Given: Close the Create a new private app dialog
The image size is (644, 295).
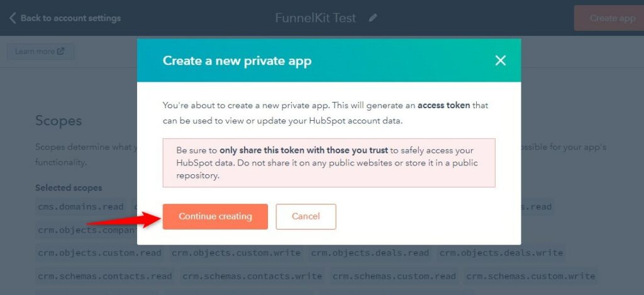Looking at the screenshot, I should coord(500,61).
